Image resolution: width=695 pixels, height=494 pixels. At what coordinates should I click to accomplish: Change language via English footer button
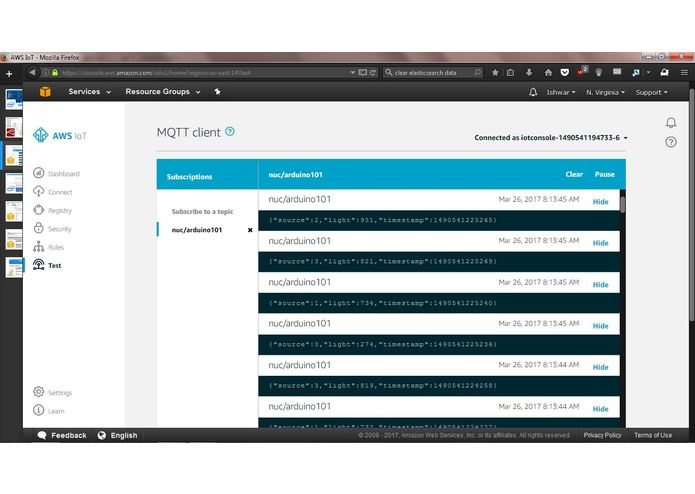tap(117, 435)
